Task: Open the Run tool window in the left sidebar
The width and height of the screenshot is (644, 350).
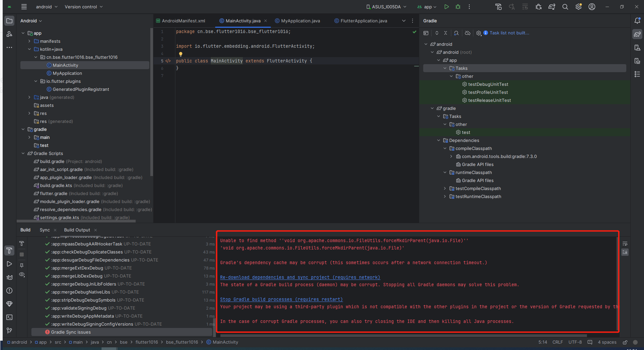Action: (9, 264)
